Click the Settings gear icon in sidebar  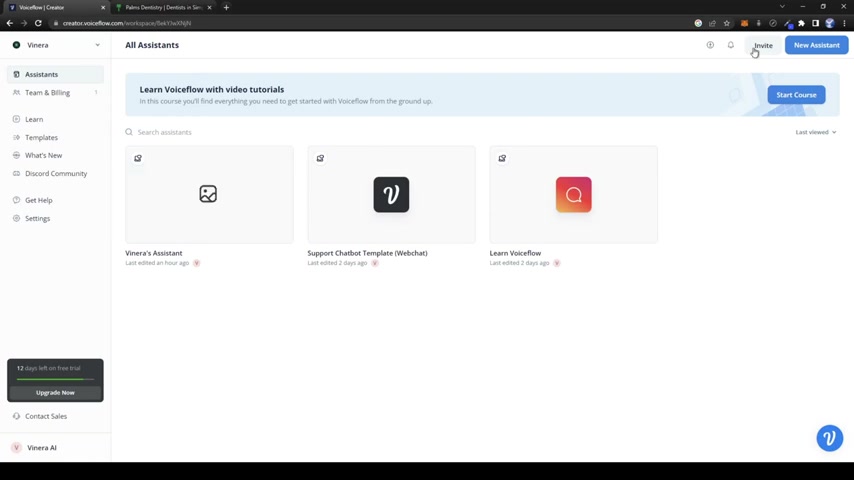[x=16, y=218]
